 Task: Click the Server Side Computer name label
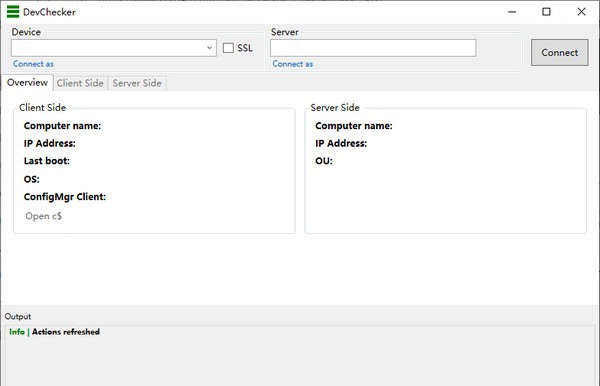354,126
